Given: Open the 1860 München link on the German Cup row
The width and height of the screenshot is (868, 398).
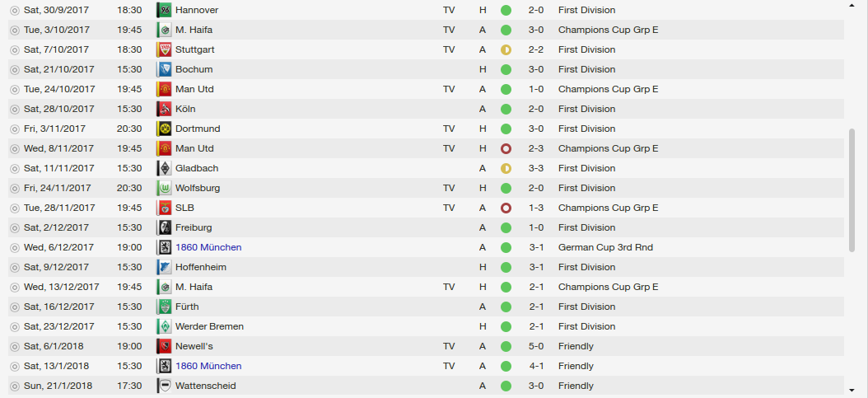Looking at the screenshot, I should click(208, 247).
